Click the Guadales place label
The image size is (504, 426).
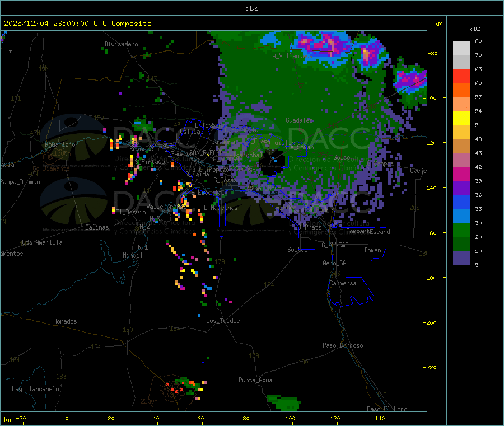pos(299,120)
